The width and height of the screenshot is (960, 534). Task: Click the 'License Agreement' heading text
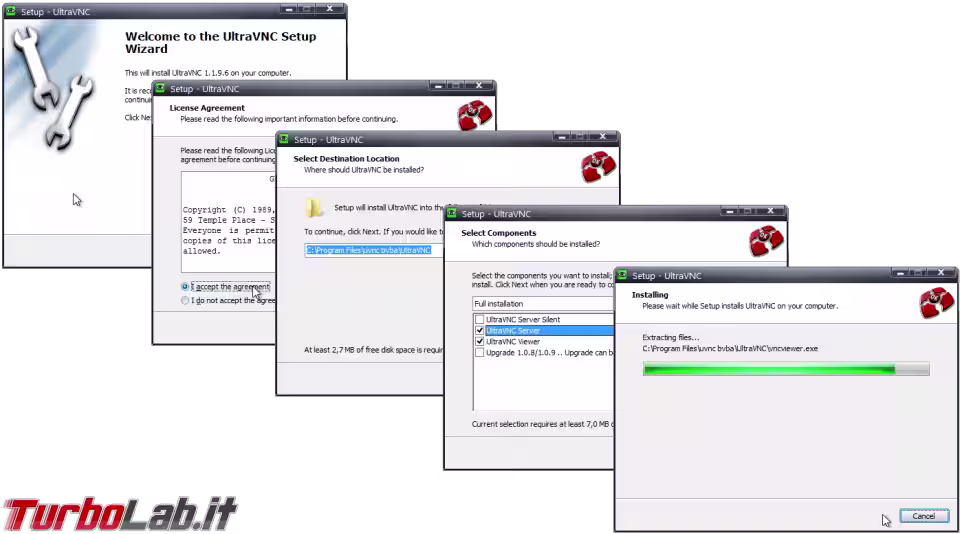[207, 108]
